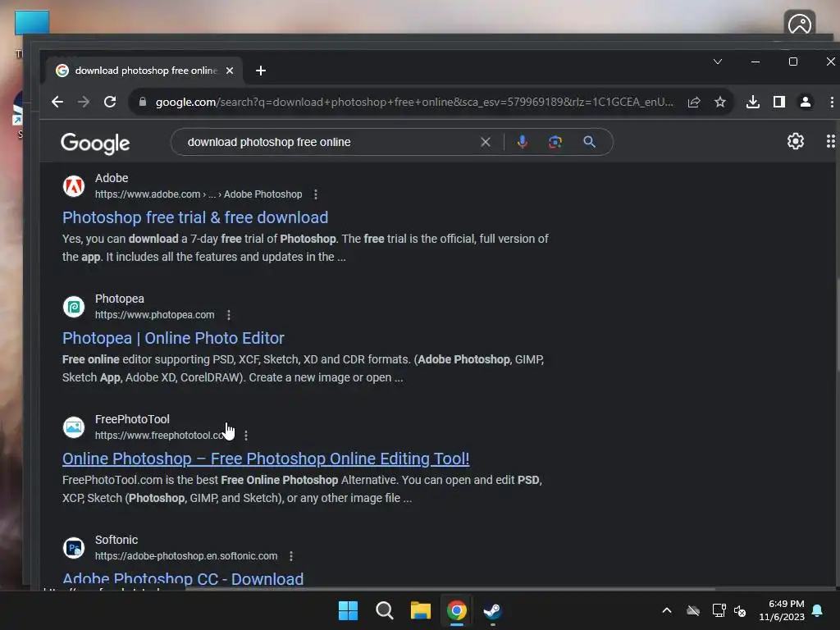The width and height of the screenshot is (840, 630).
Task: Click the Adobe favicon in results
Action: pyautogui.click(x=74, y=186)
